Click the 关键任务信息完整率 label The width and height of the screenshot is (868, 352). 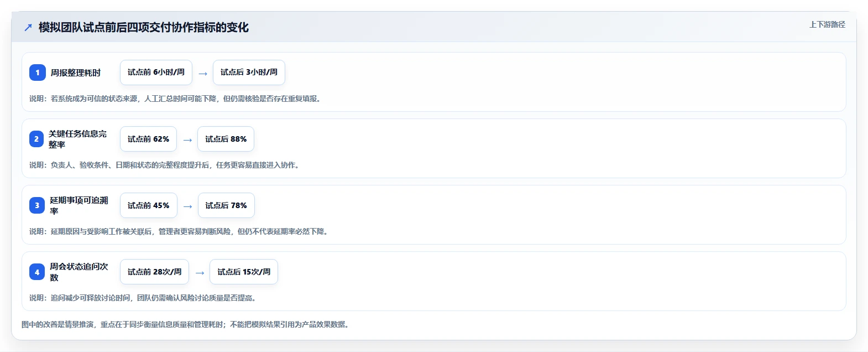pyautogui.click(x=78, y=139)
